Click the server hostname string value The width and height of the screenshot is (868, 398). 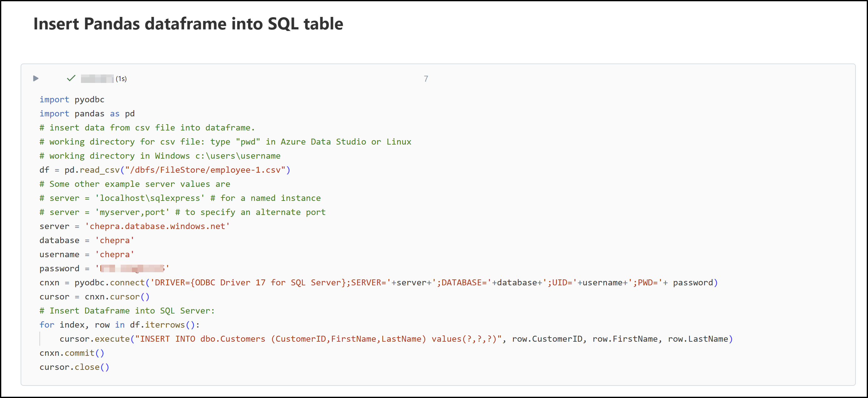(157, 226)
